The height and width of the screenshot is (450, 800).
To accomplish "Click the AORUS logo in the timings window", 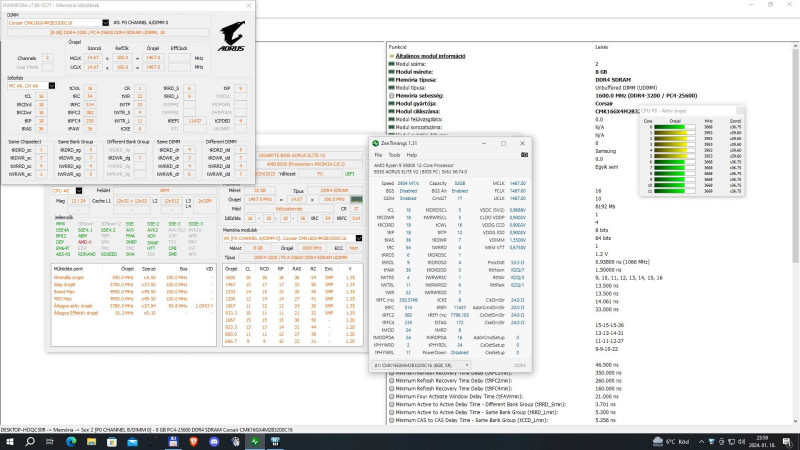I will tap(232, 36).
